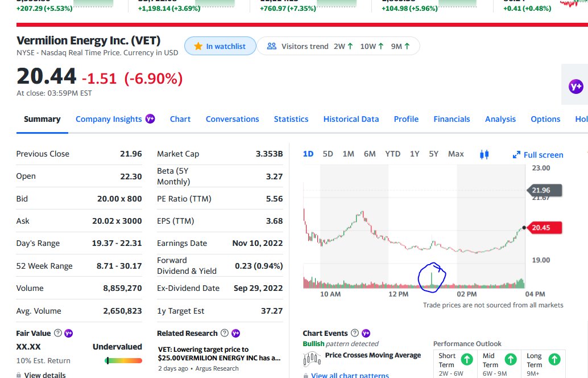The image size is (588, 378).
Task: Click Short Term green up arrow
Action: tap(466, 359)
